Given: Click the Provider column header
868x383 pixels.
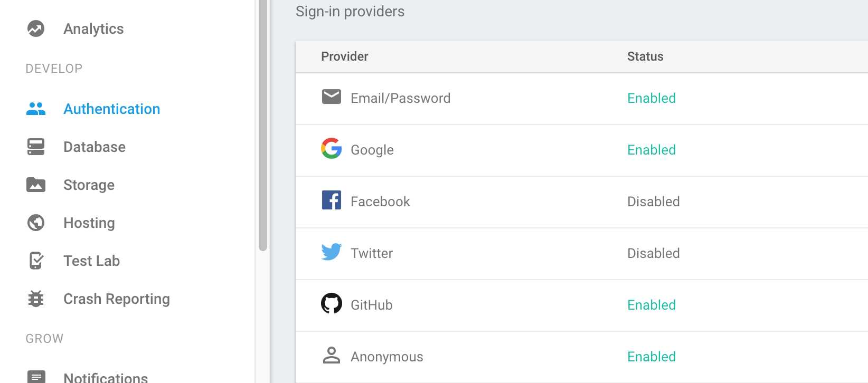Looking at the screenshot, I should pos(345,56).
